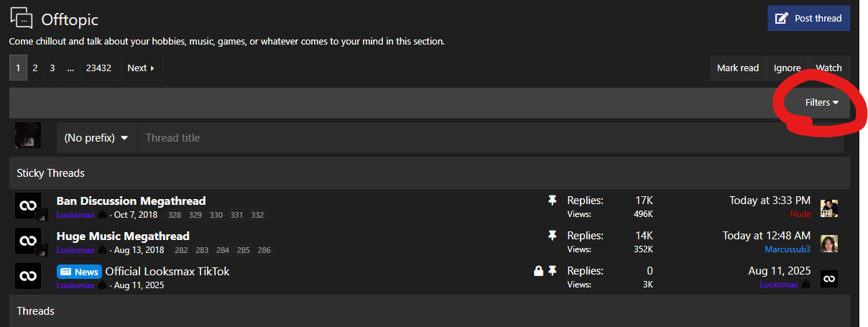
Task: Click the Next page button
Action: pos(141,68)
